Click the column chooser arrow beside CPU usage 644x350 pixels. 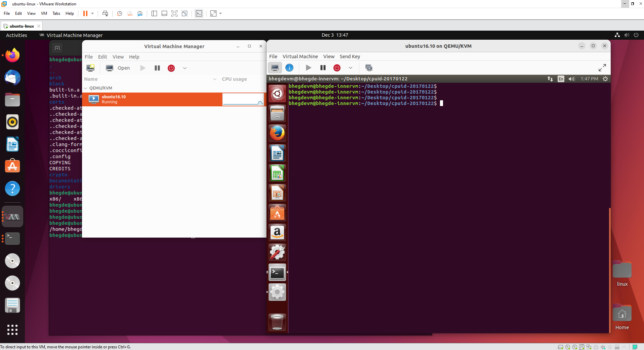coord(215,79)
